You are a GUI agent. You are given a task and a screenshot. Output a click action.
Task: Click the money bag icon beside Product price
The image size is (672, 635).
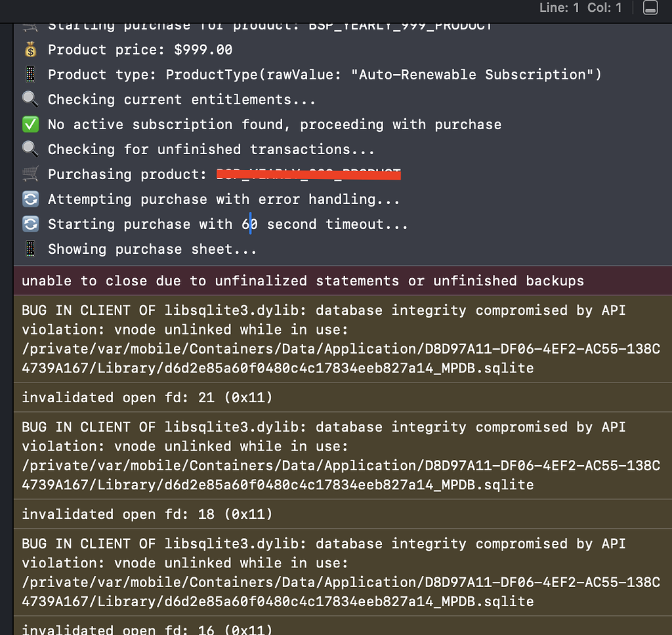[30, 50]
